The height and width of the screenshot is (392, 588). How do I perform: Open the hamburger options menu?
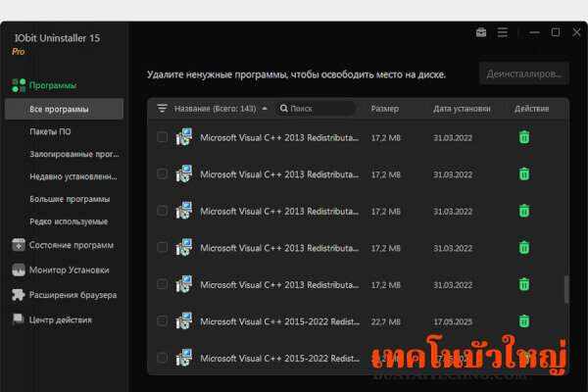coord(503,32)
